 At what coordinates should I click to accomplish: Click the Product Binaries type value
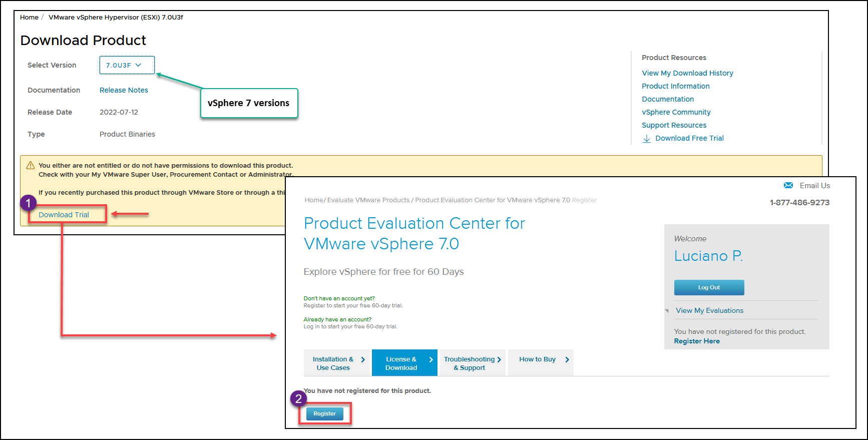click(127, 134)
